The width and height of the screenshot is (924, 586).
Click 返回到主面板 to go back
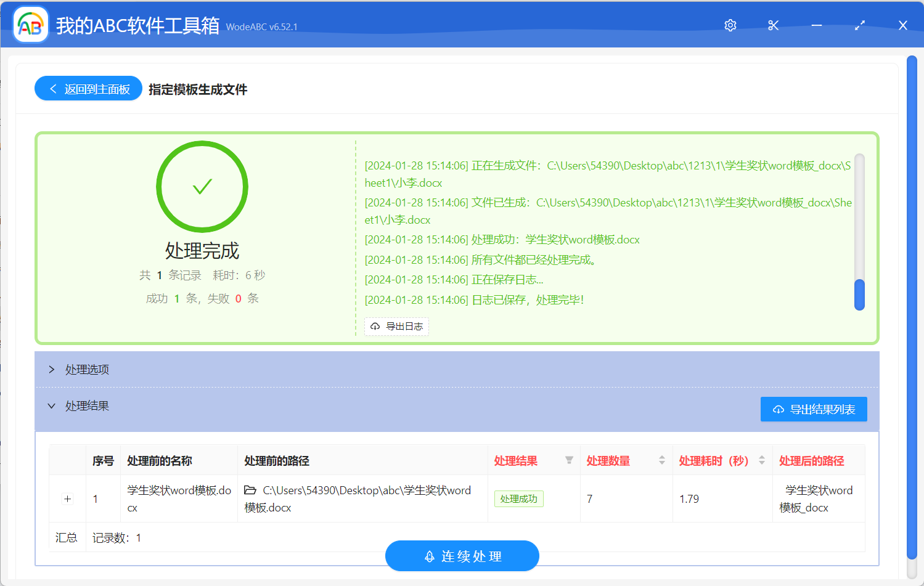88,88
